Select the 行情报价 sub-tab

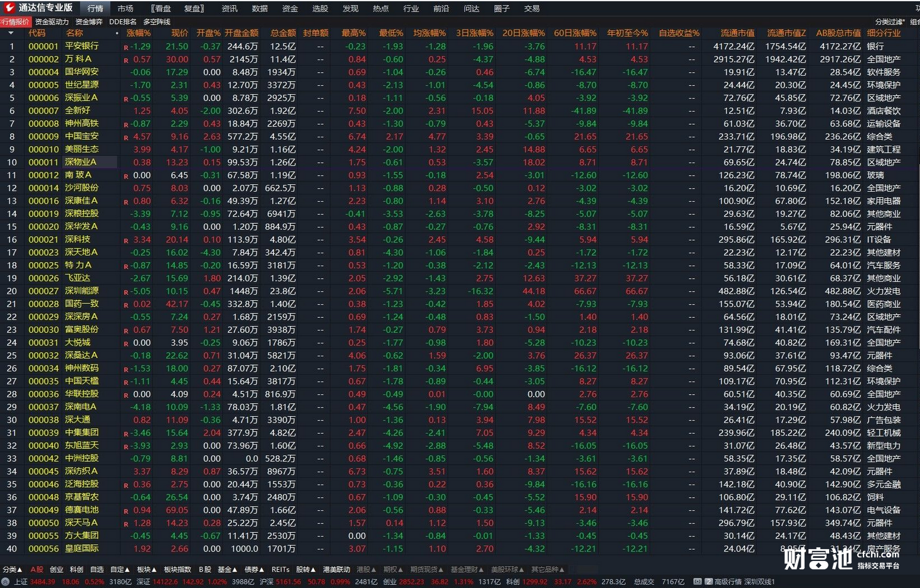click(x=15, y=21)
